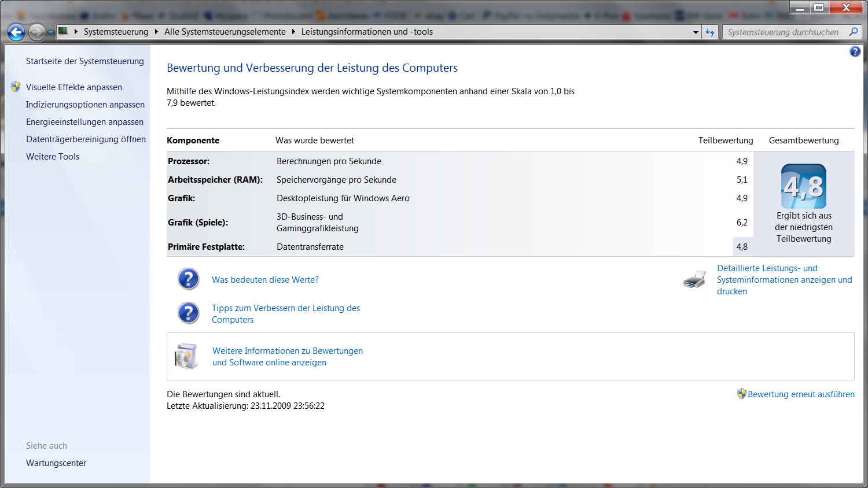Click the Forward navigation arrow
868x488 pixels.
pos(36,32)
